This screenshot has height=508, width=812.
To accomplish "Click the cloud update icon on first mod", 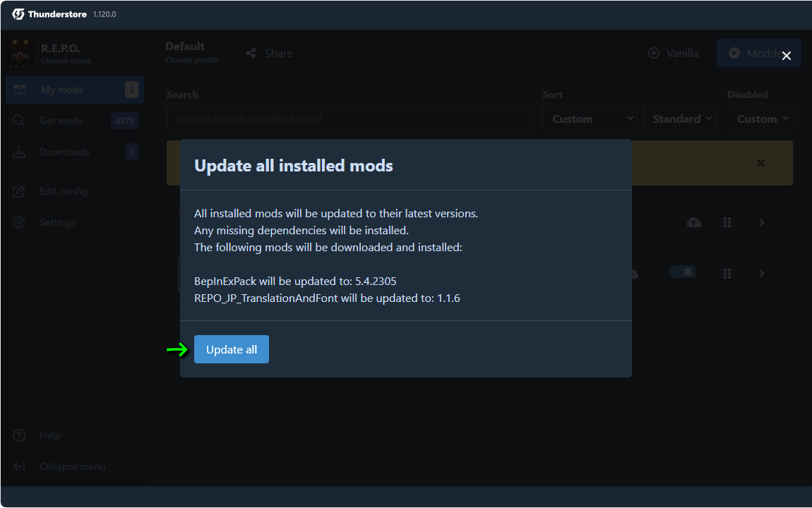I will click(694, 222).
